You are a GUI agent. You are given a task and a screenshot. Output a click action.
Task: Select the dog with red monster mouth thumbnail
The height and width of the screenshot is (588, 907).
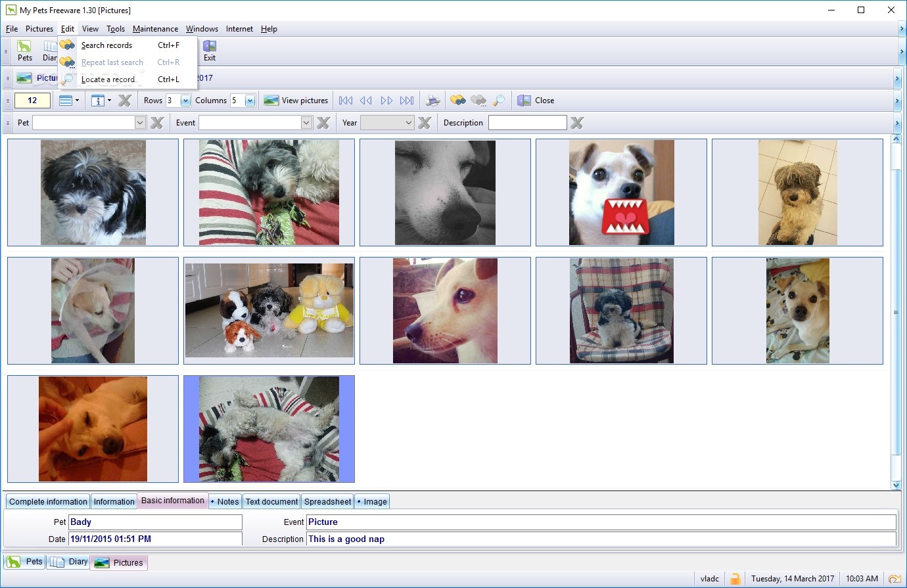tap(621, 192)
